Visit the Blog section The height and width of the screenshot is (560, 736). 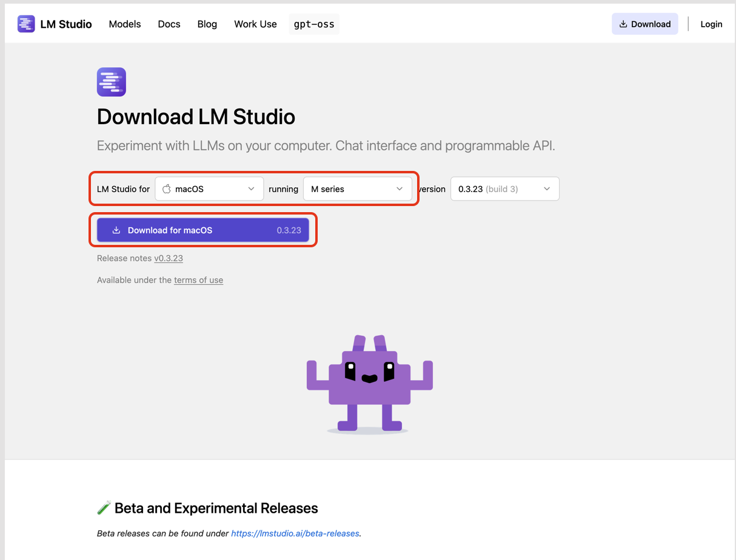pyautogui.click(x=207, y=24)
